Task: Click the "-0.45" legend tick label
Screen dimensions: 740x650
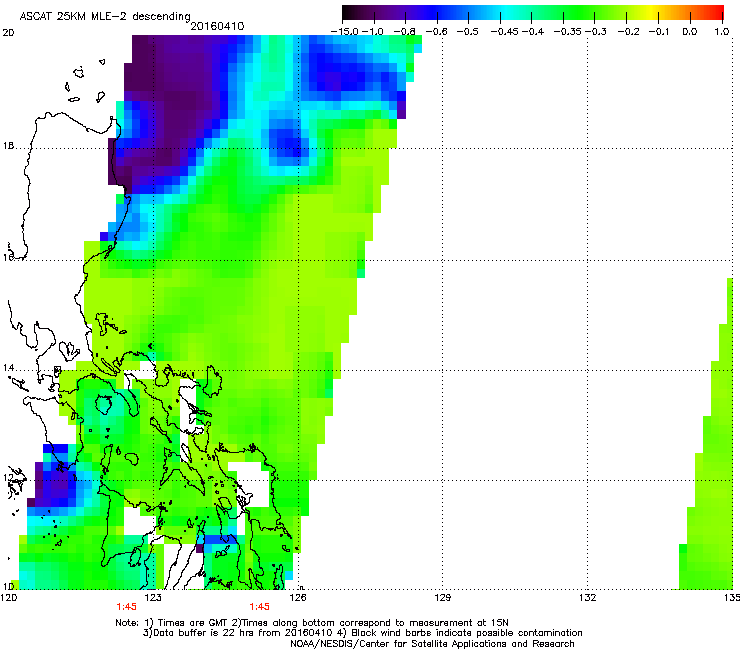Action: (x=505, y=32)
